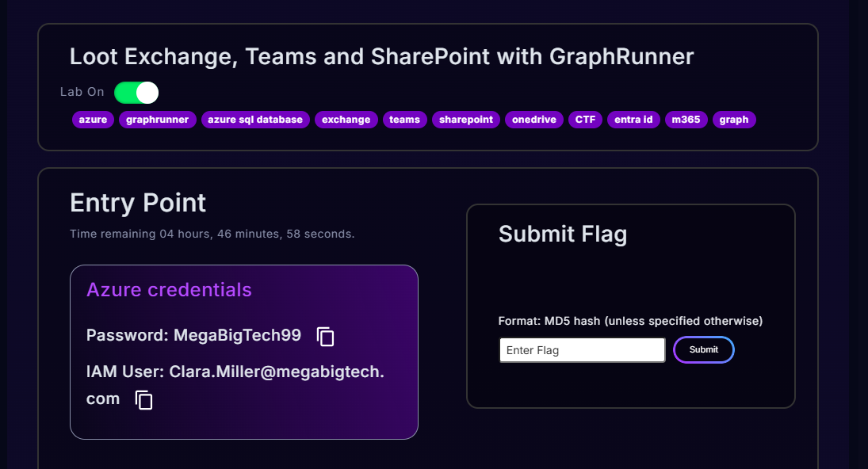Select the exchange tag
The height and width of the screenshot is (469, 868).
click(x=346, y=120)
